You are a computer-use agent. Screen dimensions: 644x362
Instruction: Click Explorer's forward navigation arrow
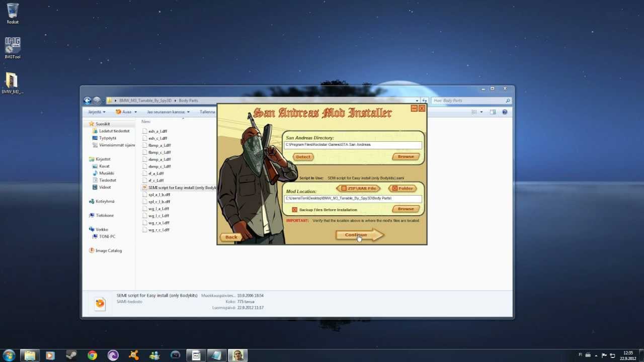coord(97,101)
